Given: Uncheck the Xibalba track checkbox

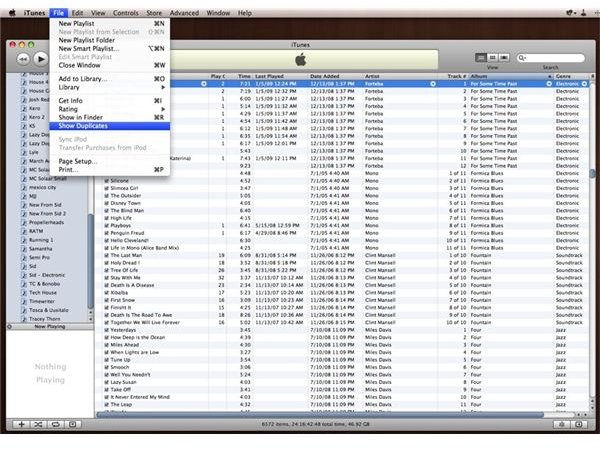Looking at the screenshot, I should [106, 293].
